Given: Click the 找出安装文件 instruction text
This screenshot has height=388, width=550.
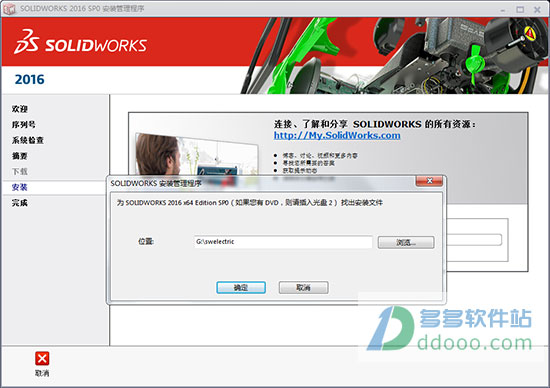Looking at the screenshot, I should click(362, 203).
